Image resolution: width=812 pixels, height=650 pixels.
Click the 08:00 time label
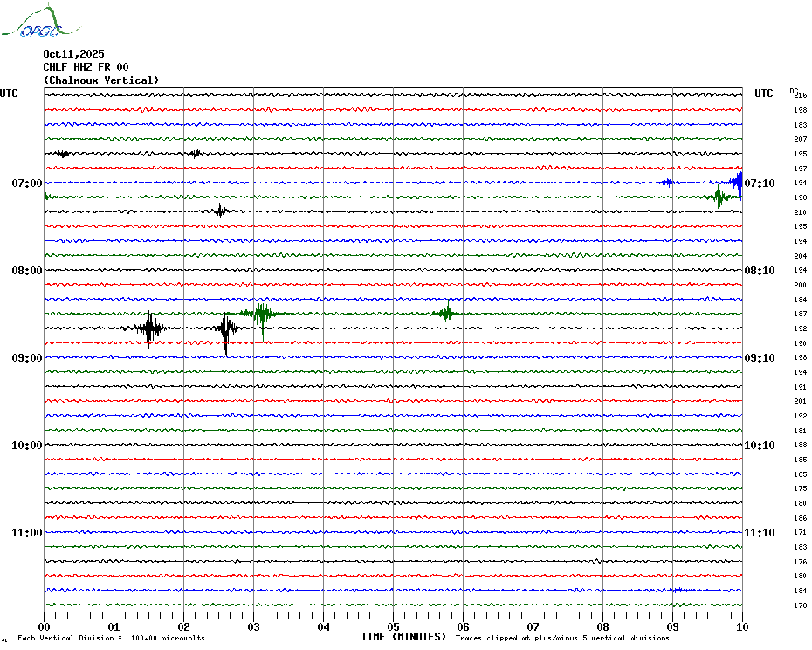[x=27, y=271]
